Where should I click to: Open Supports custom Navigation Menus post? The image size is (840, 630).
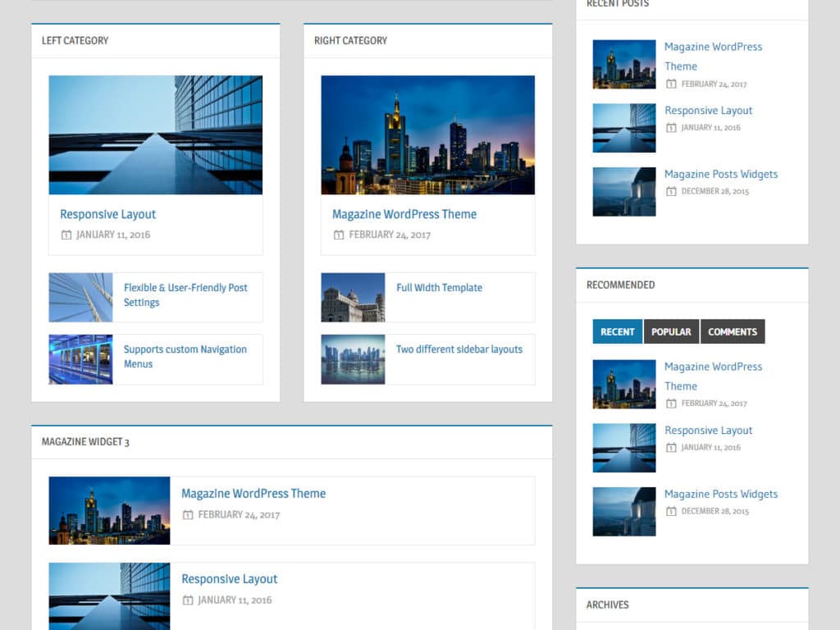[185, 356]
